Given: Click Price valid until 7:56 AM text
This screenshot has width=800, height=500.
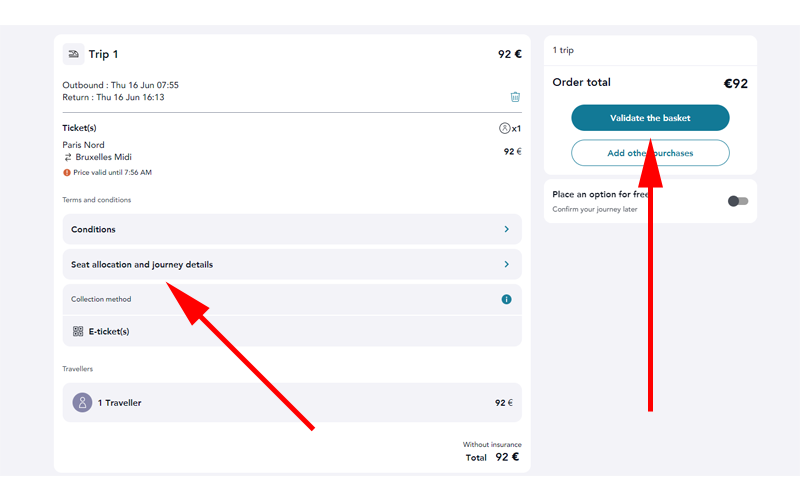Looking at the screenshot, I should click(112, 172).
